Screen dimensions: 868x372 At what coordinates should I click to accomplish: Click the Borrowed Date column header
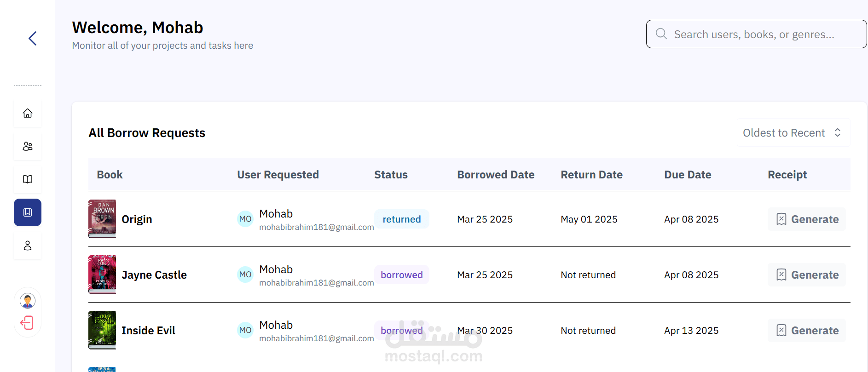(x=496, y=175)
